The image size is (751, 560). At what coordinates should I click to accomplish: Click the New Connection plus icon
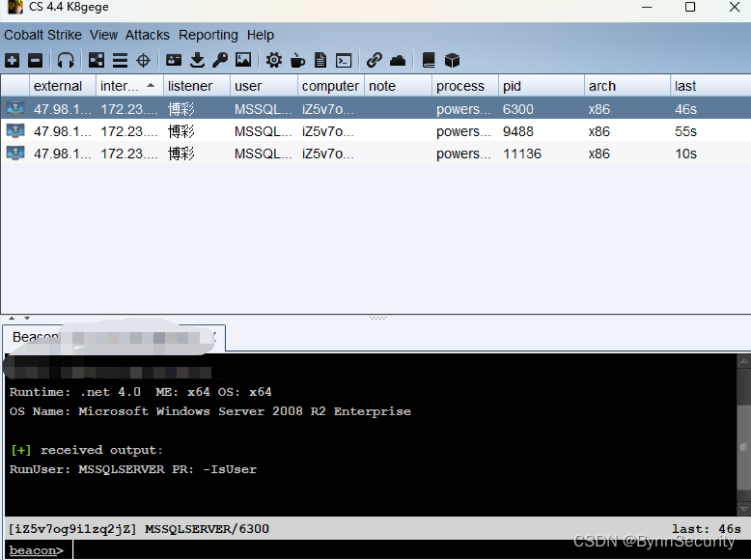pos(12,61)
